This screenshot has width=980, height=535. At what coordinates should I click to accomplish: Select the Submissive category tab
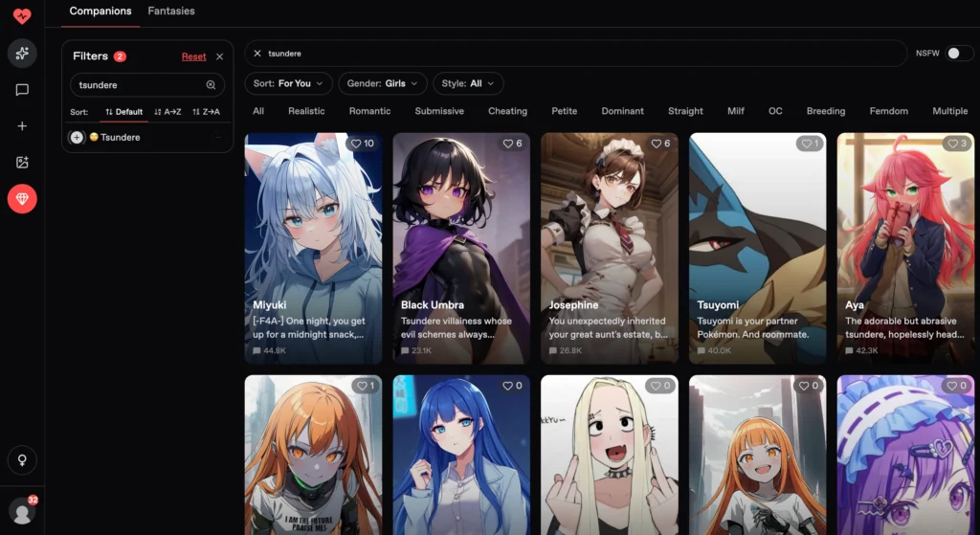point(439,111)
